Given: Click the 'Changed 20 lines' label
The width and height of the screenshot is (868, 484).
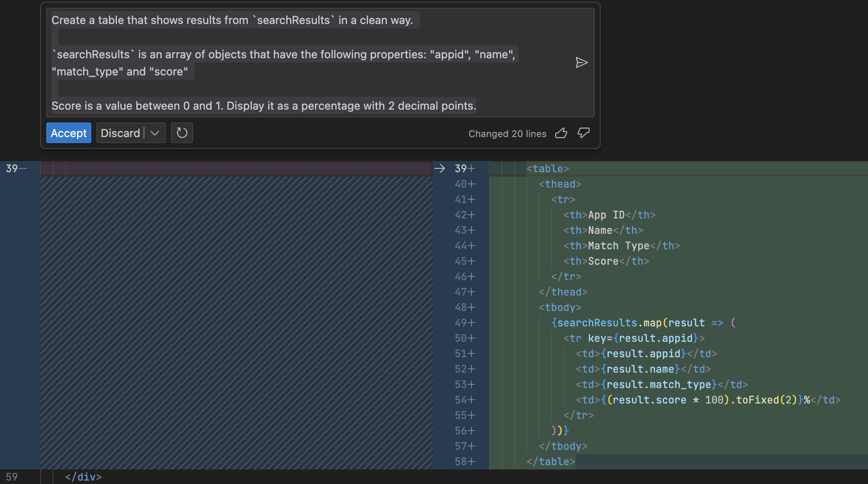Looking at the screenshot, I should (x=507, y=134).
